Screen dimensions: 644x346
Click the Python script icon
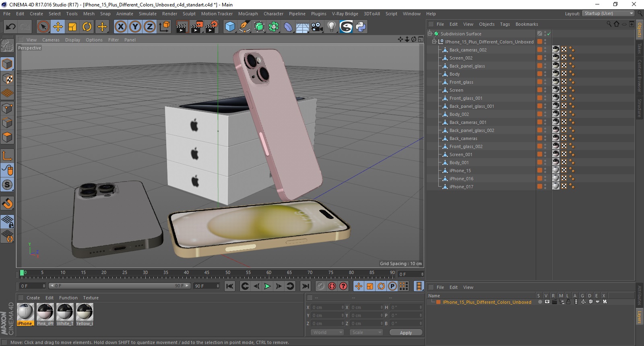(x=361, y=27)
